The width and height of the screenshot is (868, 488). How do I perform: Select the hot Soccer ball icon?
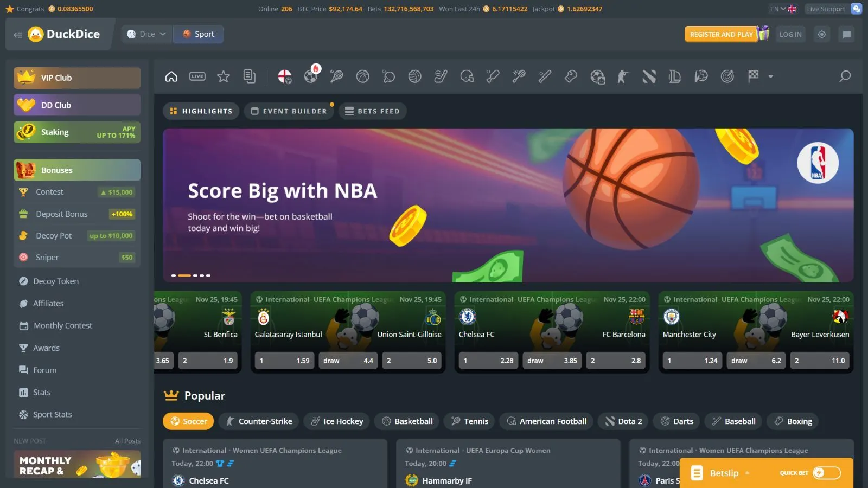[311, 75]
